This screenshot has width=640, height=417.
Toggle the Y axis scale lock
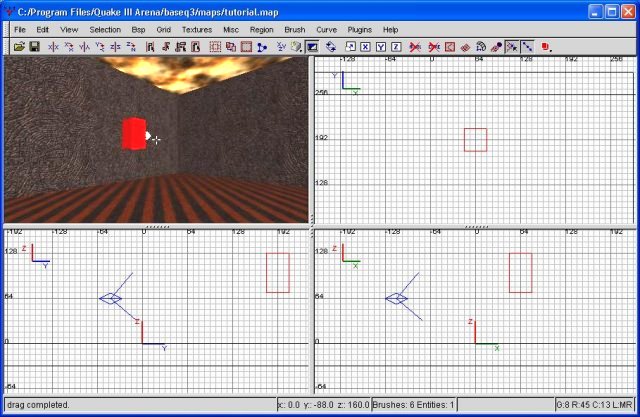[x=381, y=47]
